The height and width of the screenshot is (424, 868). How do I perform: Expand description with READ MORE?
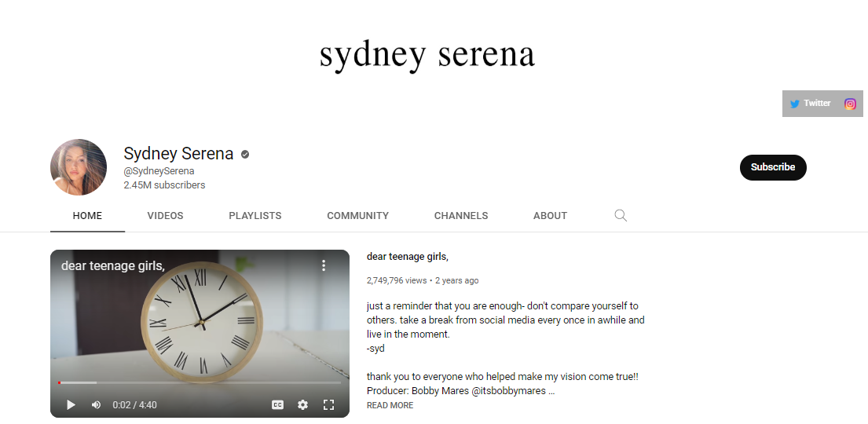coord(390,405)
